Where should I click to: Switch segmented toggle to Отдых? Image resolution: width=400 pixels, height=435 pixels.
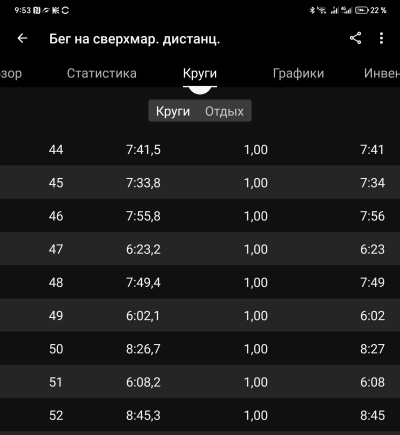(224, 111)
